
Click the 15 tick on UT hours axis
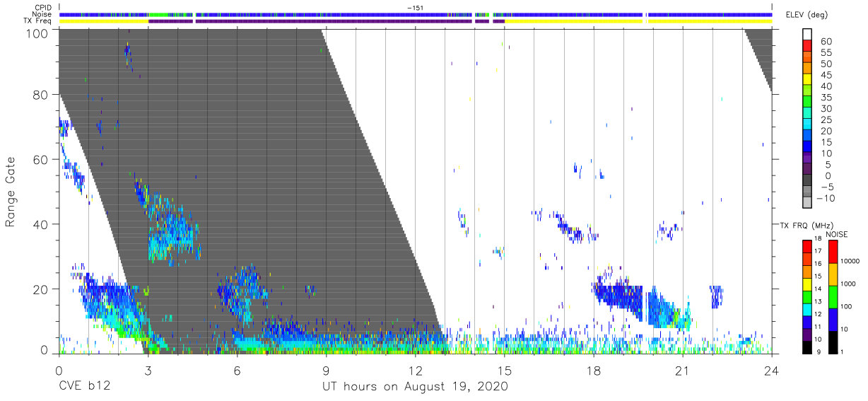click(504, 371)
